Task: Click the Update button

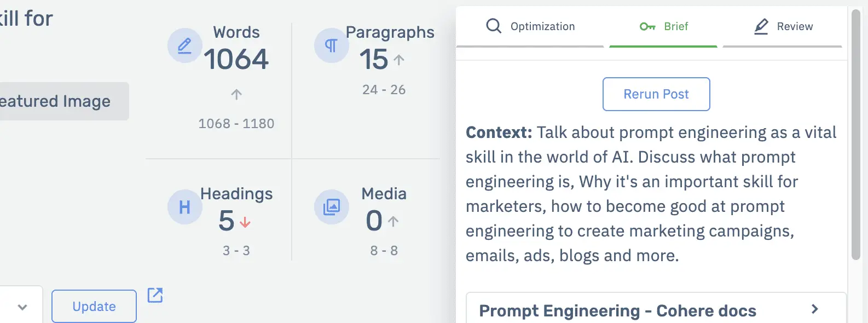Action: 94,307
